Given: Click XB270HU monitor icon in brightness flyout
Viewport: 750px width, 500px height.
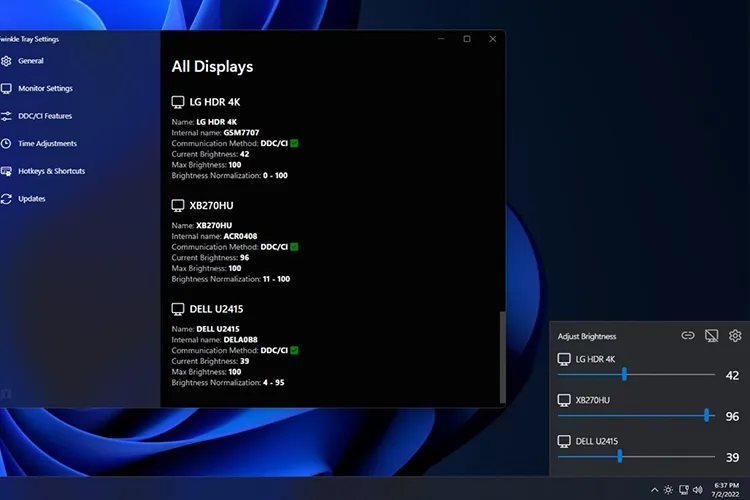Looking at the screenshot, I should coord(564,400).
